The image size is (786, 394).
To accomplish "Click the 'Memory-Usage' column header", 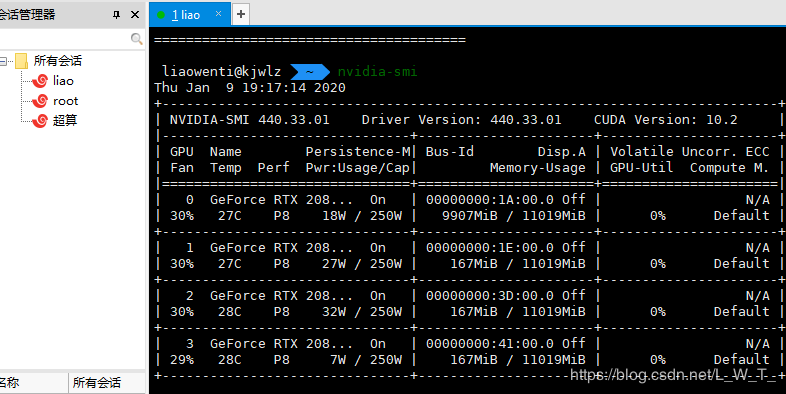I will click(x=538, y=168).
